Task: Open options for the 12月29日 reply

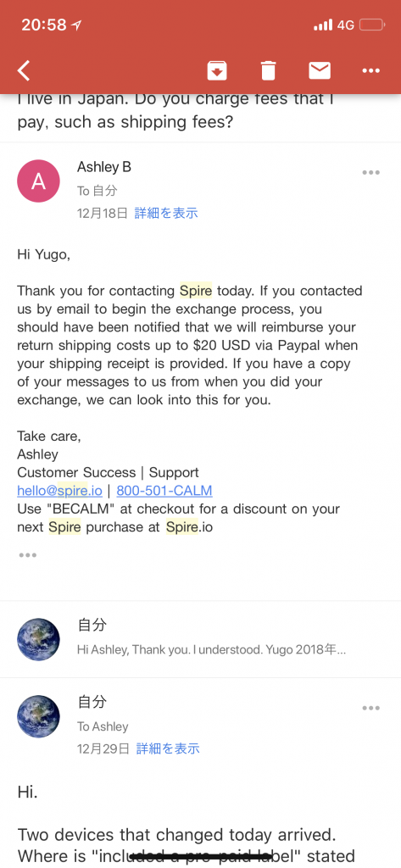Action: coord(371,708)
